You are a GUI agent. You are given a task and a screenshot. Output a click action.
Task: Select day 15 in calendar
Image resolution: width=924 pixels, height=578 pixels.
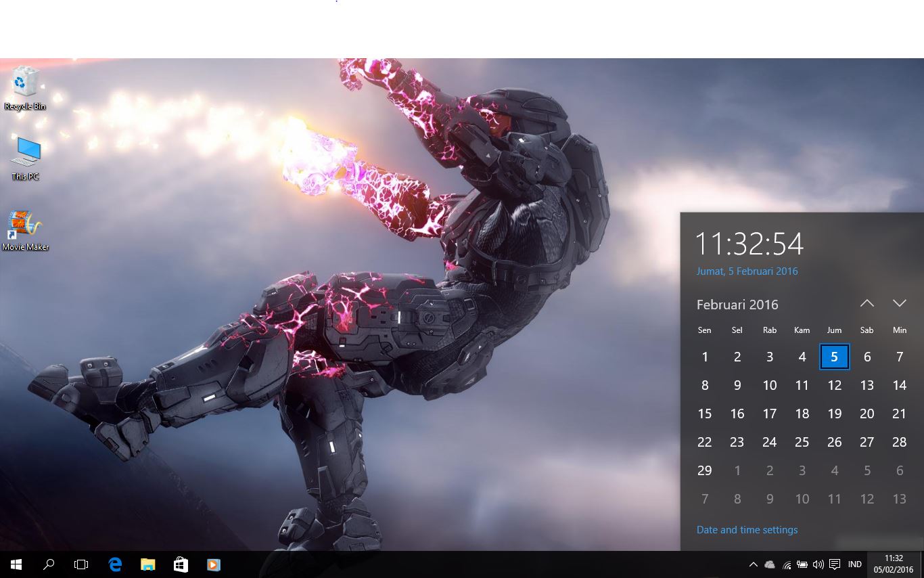click(704, 414)
